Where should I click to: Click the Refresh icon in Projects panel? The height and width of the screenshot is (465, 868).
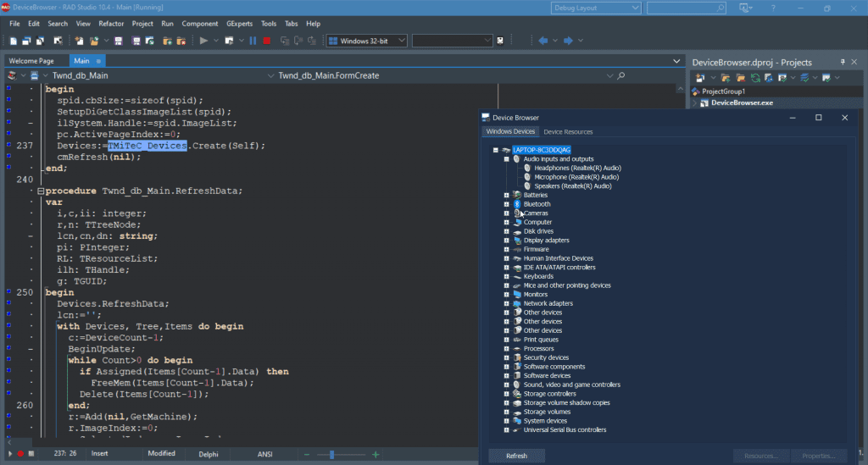755,78
